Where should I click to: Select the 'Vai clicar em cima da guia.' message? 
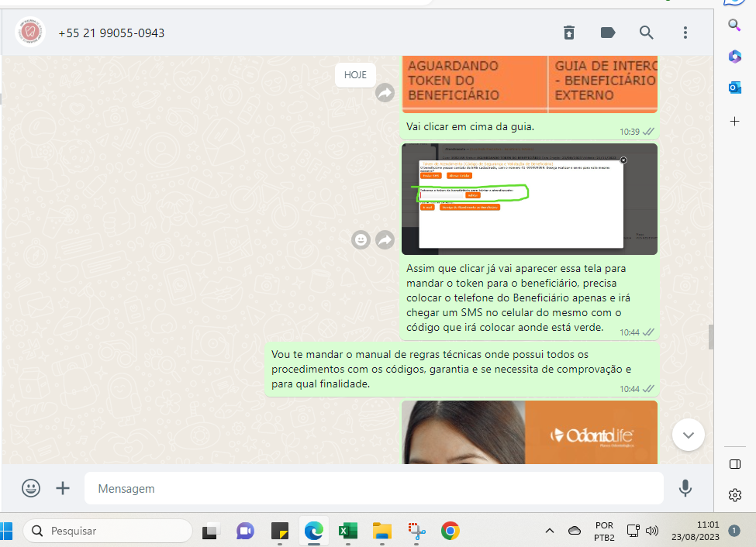pyautogui.click(x=470, y=127)
